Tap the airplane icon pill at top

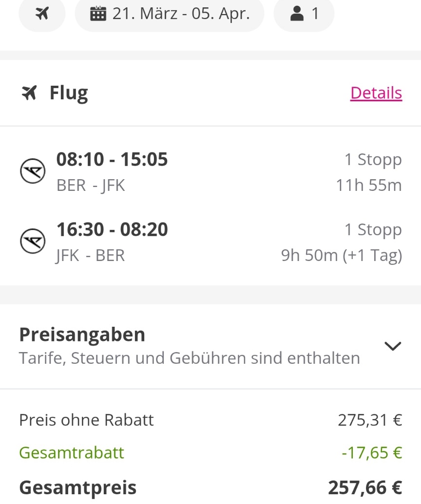point(42,14)
